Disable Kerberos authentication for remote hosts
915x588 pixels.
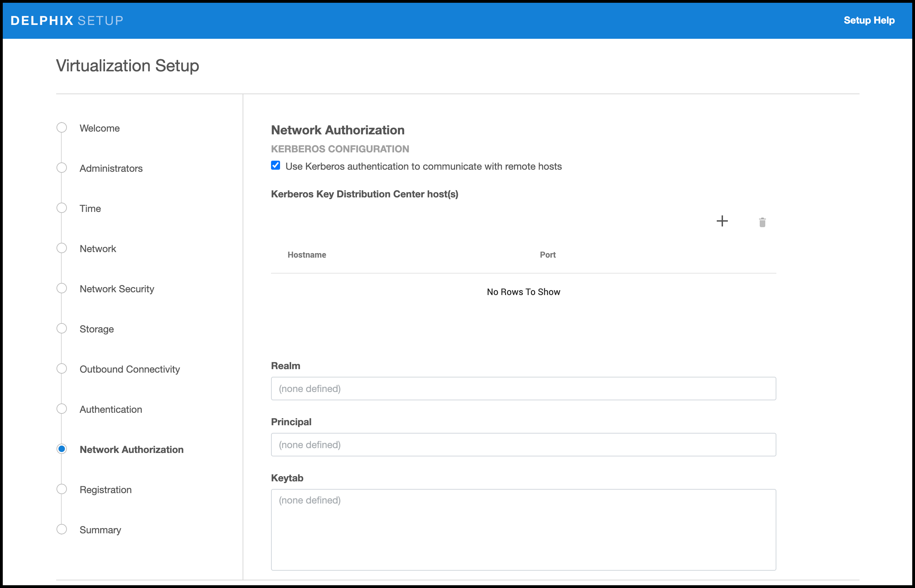point(276,165)
